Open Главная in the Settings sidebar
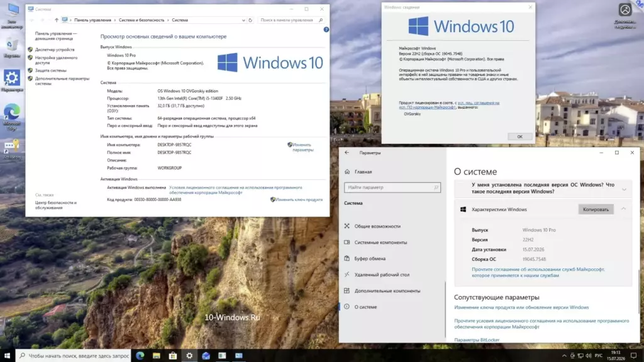The image size is (644, 362). click(x=363, y=172)
